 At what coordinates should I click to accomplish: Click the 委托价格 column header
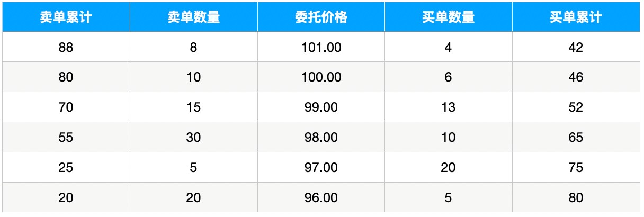(321, 17)
